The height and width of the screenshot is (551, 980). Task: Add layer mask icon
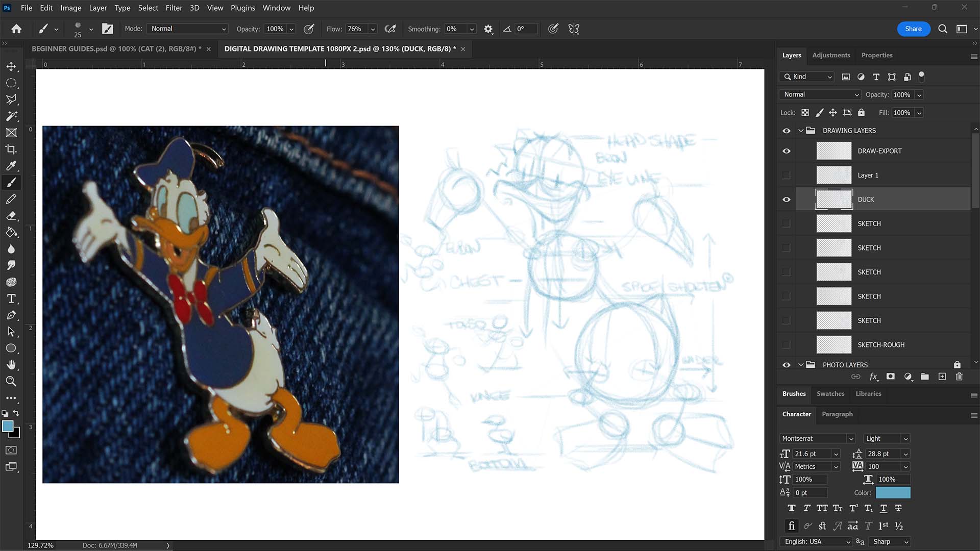pyautogui.click(x=891, y=377)
